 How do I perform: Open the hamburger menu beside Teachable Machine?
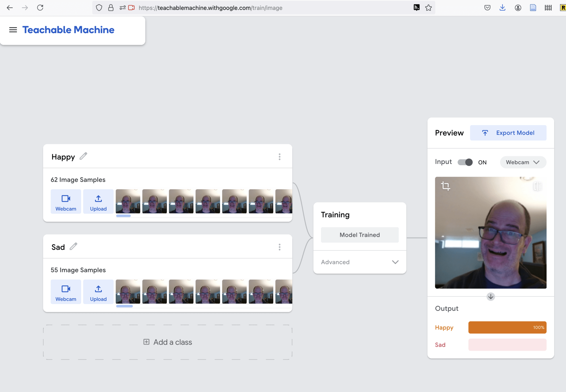tap(13, 30)
